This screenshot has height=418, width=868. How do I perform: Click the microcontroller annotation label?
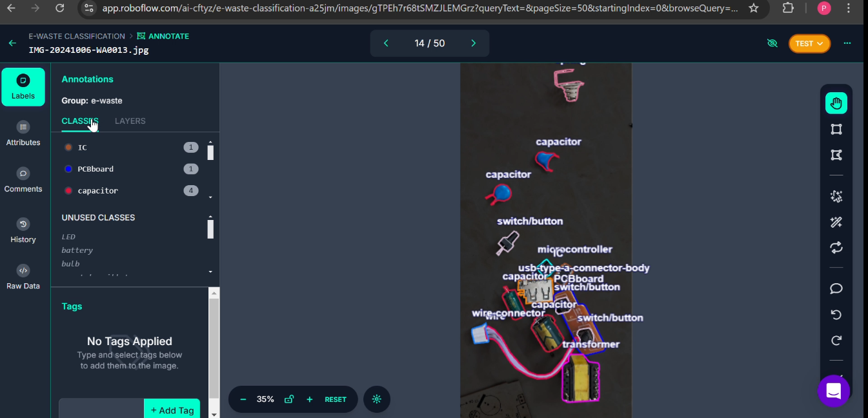tap(575, 249)
